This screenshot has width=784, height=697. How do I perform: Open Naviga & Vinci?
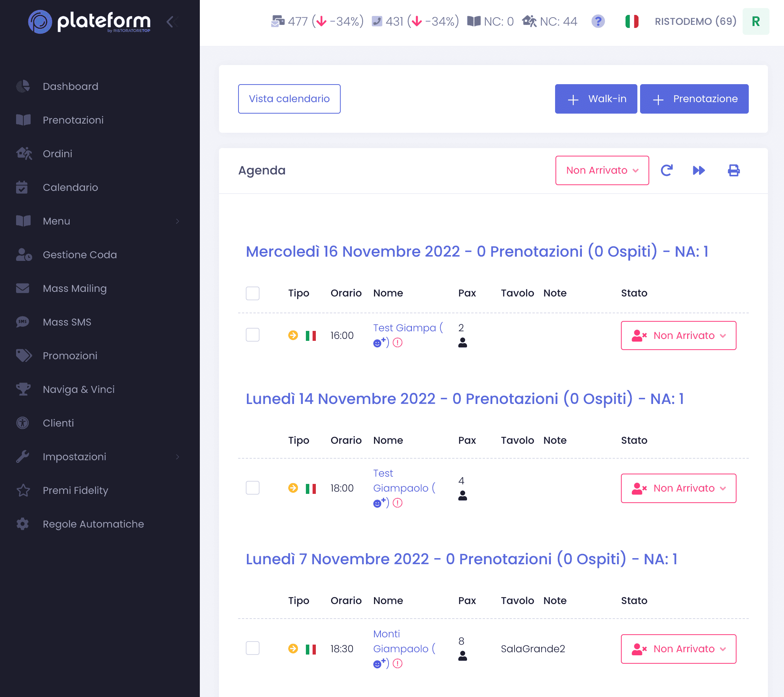pos(78,389)
